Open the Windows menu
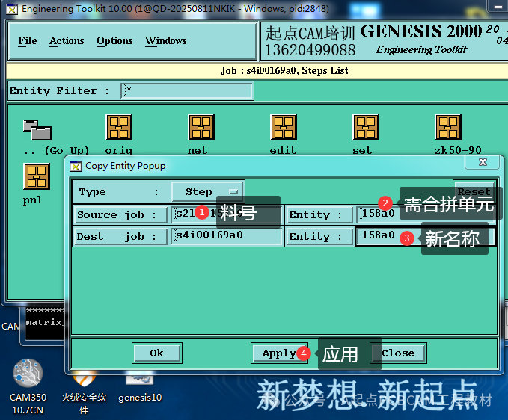The image size is (508, 420). click(165, 41)
